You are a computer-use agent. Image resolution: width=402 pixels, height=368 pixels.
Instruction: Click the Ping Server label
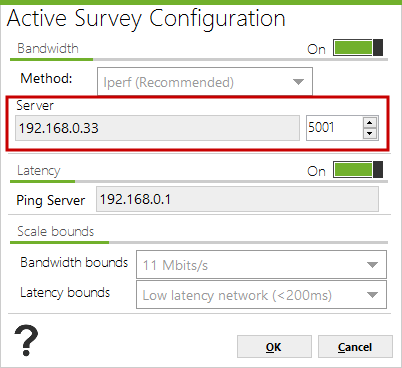(x=51, y=200)
